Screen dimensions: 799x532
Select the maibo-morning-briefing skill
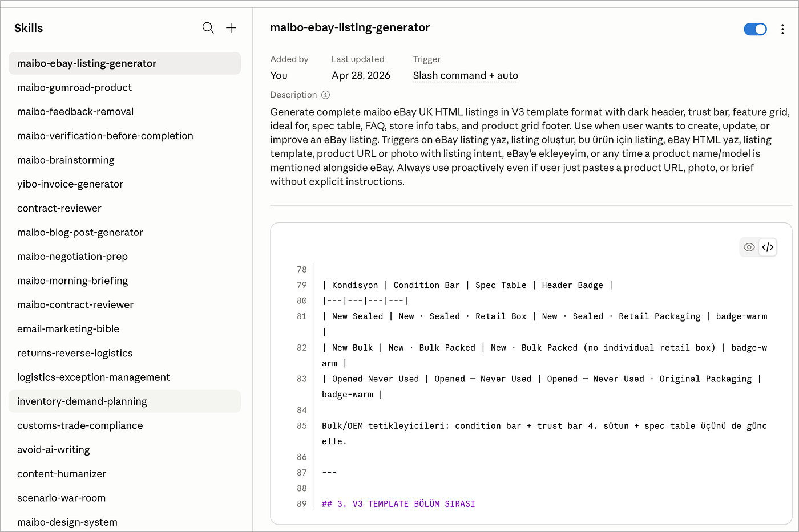coord(124,281)
